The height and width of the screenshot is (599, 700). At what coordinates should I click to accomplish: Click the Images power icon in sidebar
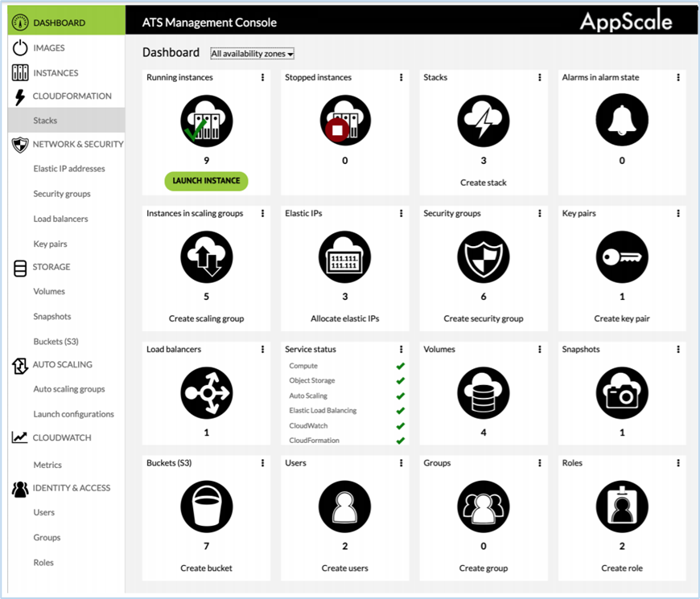pos(20,47)
